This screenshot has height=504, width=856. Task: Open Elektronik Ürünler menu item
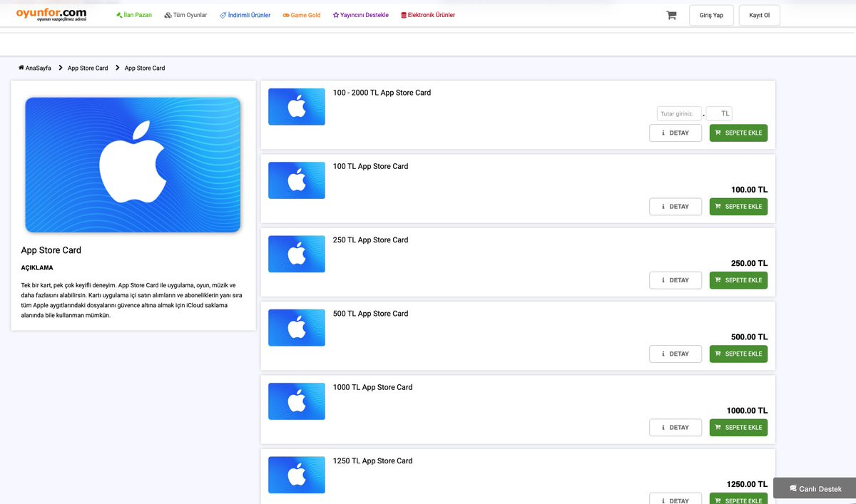coord(428,15)
